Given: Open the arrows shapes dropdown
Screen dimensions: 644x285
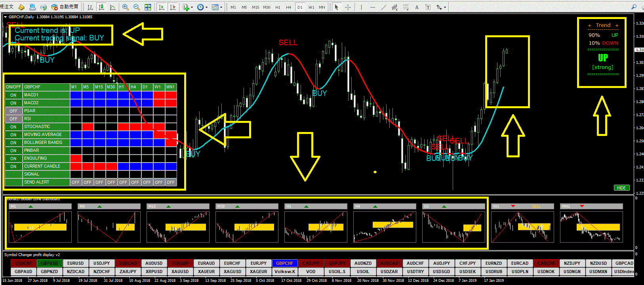Looking at the screenshot, I should point(441,7).
